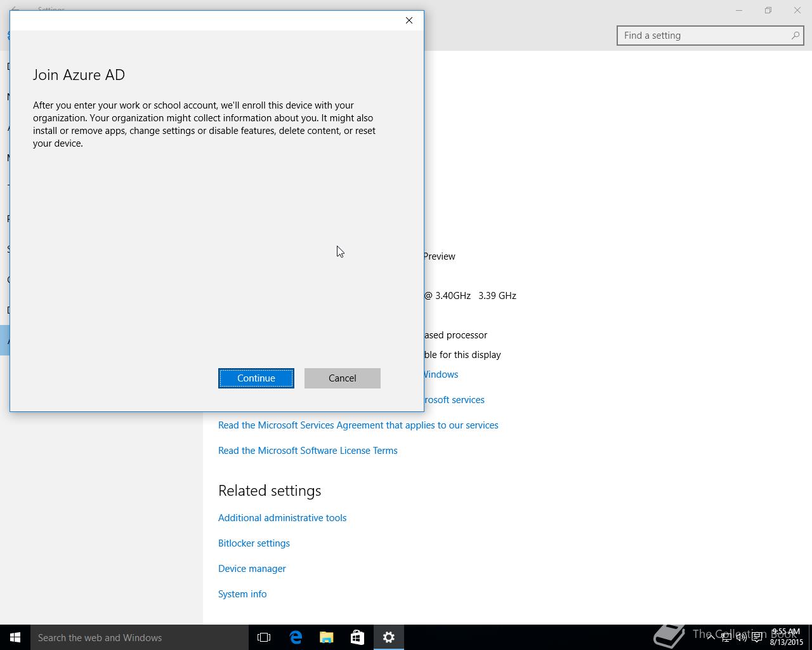Click Cancel in the Join Azure AD dialog

(x=343, y=378)
